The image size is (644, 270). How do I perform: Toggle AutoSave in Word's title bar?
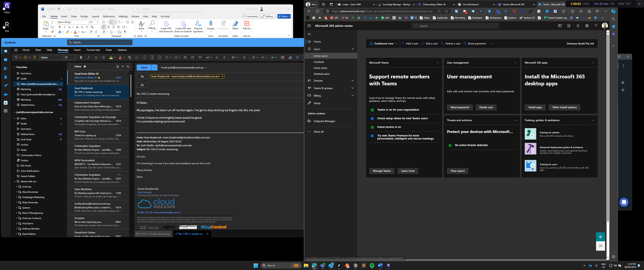point(61,9)
